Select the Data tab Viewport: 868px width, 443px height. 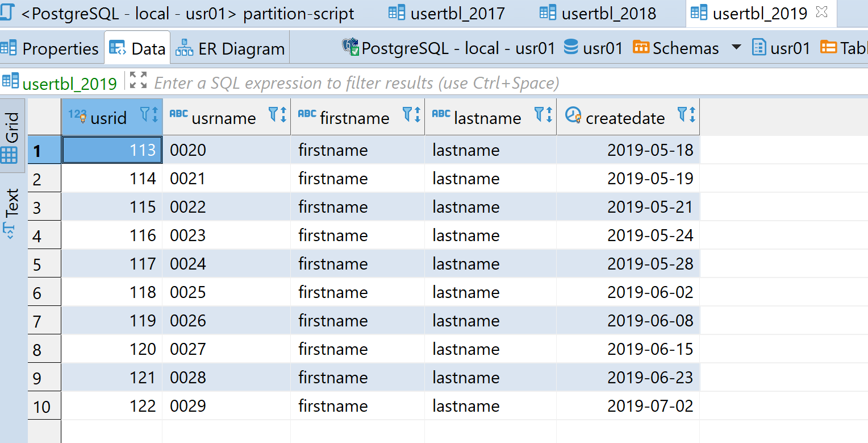coord(137,49)
